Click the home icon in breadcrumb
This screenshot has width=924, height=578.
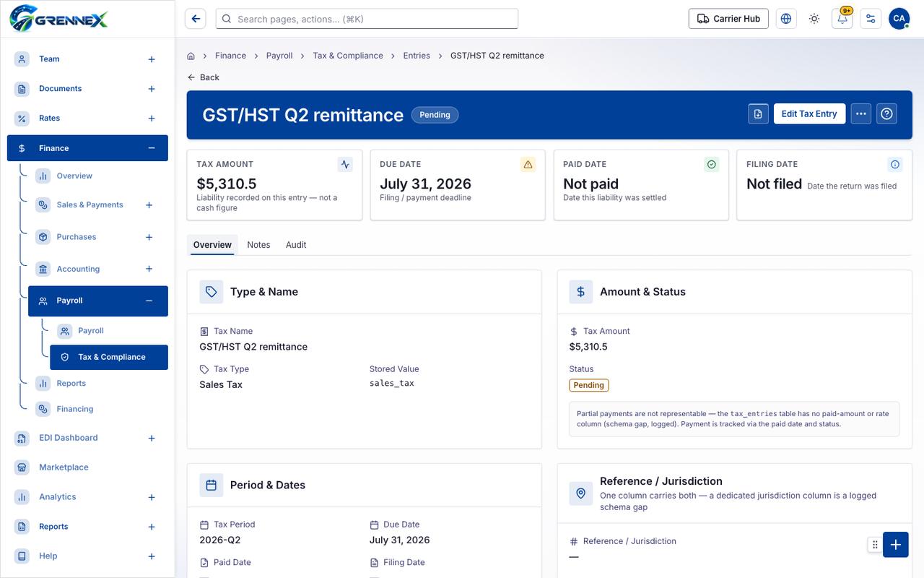[x=191, y=56]
